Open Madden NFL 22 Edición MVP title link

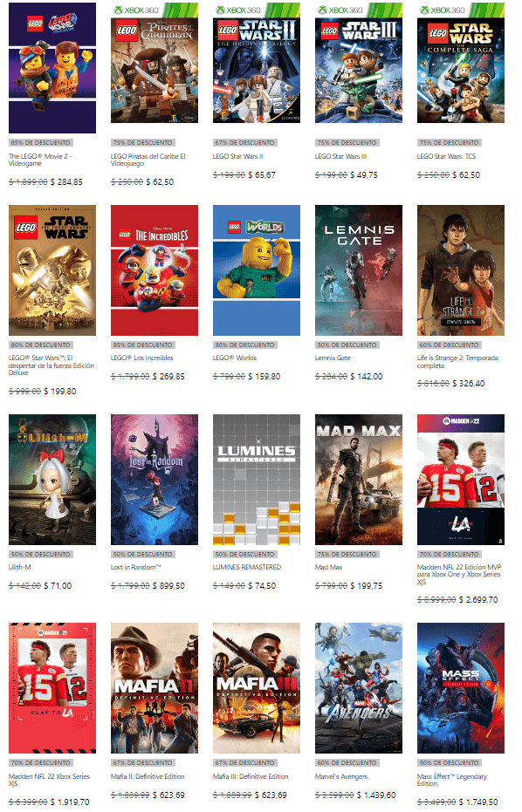click(459, 574)
